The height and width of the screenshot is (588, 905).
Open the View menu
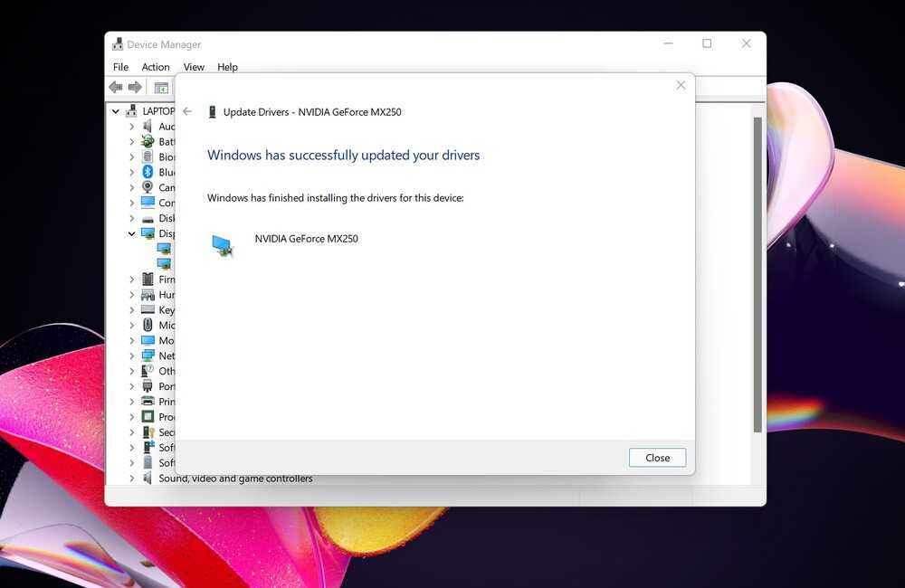(x=194, y=67)
